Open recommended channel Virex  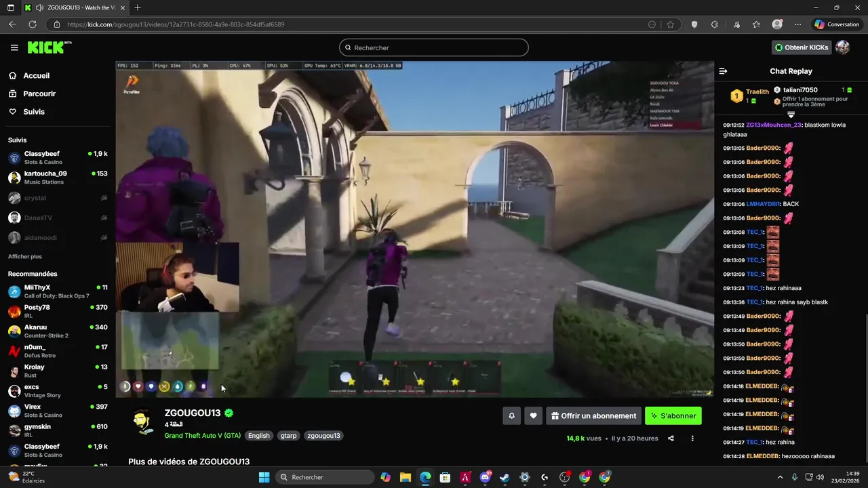pos(58,411)
